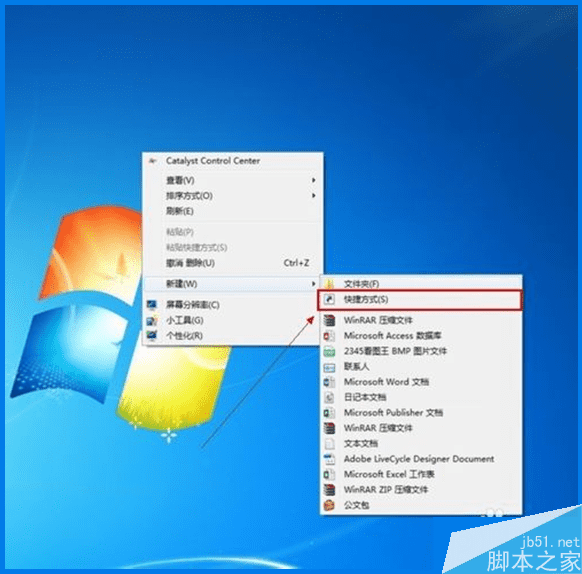Viewport: 582px width, 574px height.
Task: Open the 新建(W) submenu entry
Action: pyautogui.click(x=232, y=284)
